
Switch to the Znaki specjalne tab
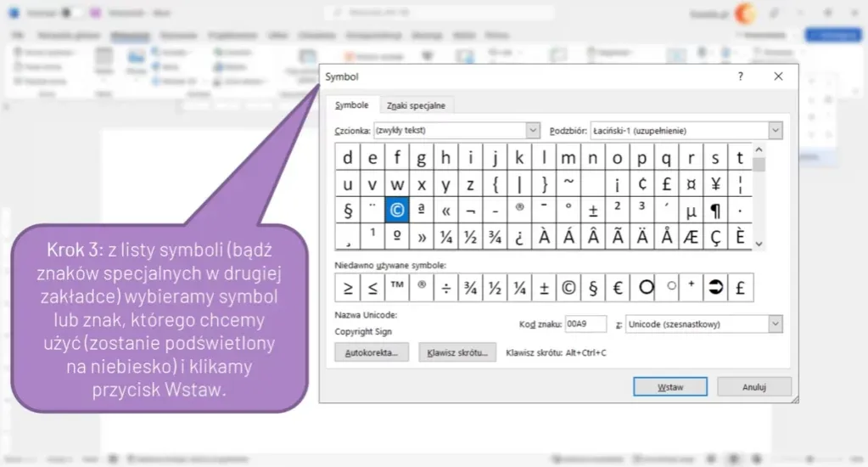click(416, 105)
